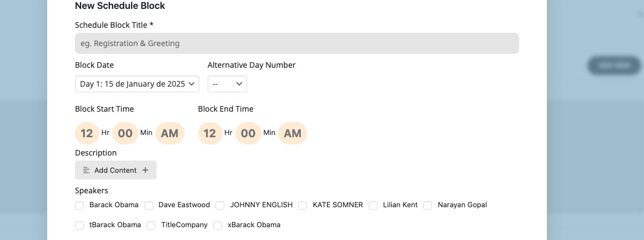Enable the Lilian Kent speaker checkbox

click(373, 206)
